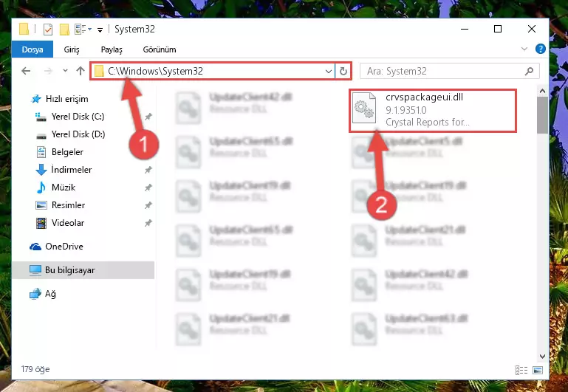Refresh the System32 folder view

click(343, 72)
